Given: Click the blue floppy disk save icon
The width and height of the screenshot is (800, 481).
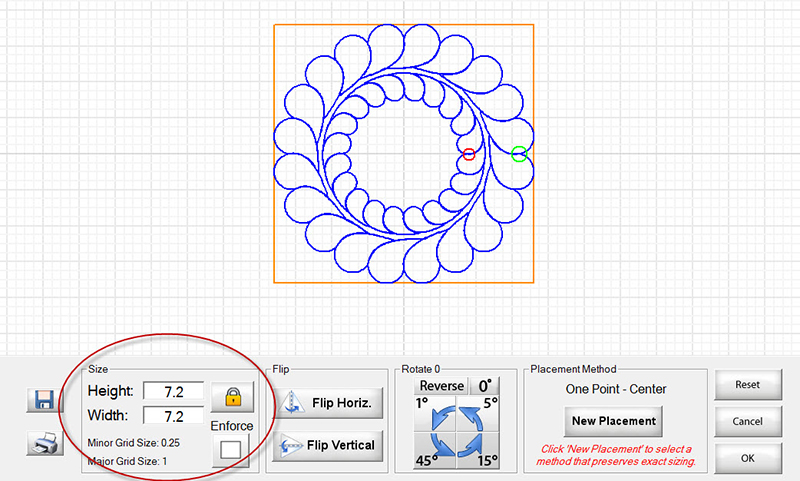Looking at the screenshot, I should (x=43, y=400).
